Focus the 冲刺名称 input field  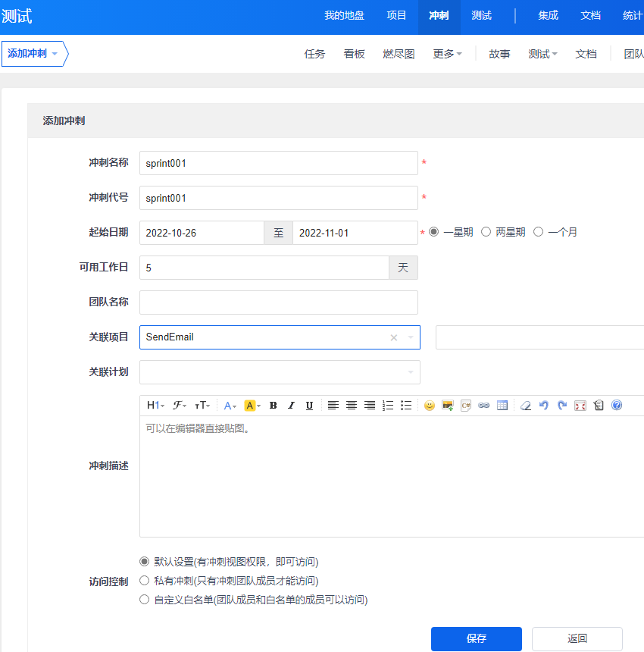click(x=278, y=163)
